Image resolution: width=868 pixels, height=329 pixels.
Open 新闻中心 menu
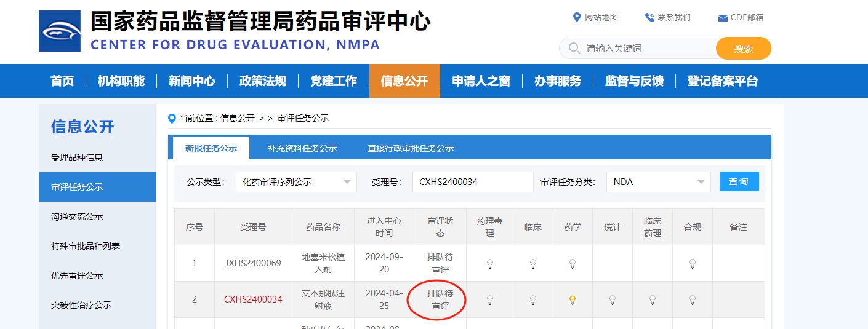(x=192, y=81)
